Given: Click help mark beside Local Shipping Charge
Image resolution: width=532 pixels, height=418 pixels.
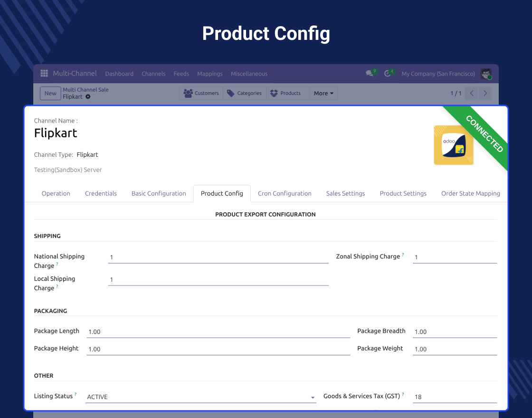Looking at the screenshot, I should tap(57, 286).
